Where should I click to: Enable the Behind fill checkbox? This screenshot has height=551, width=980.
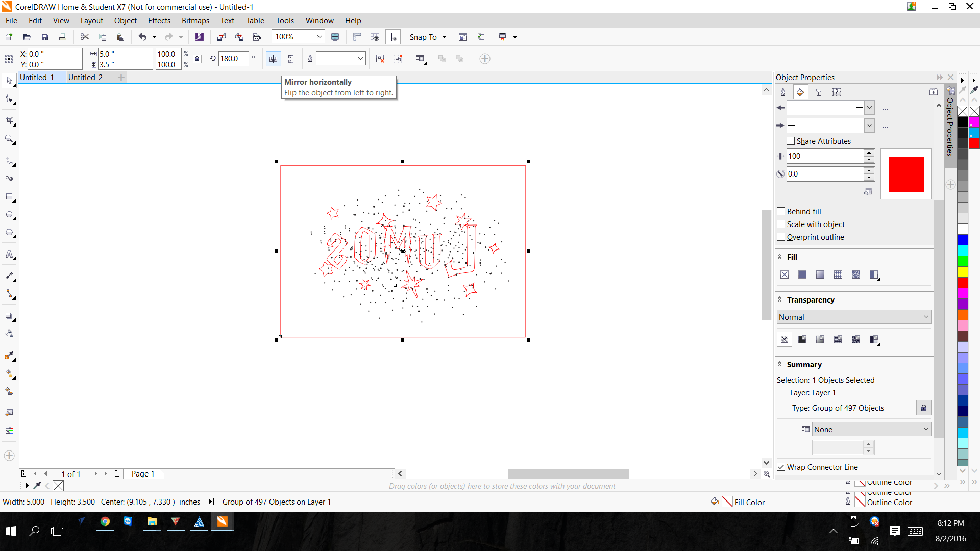tap(781, 211)
